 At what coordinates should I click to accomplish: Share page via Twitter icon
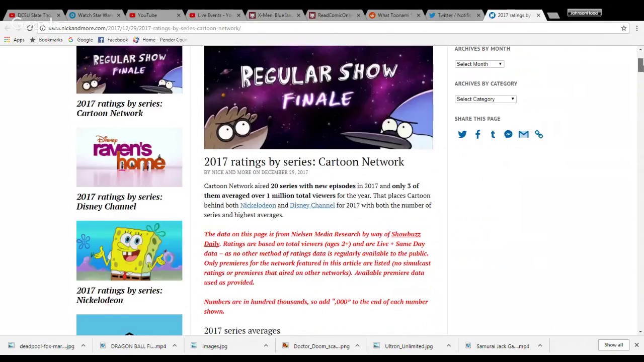[462, 134]
